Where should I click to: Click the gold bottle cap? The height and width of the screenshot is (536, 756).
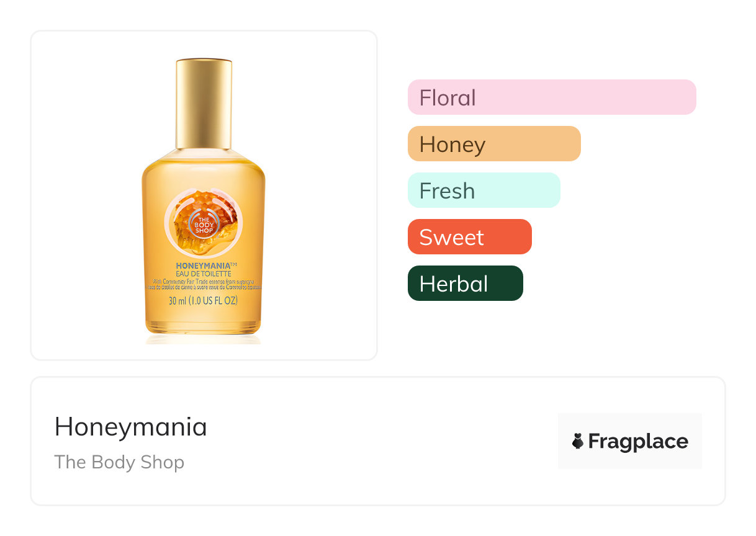click(x=204, y=103)
